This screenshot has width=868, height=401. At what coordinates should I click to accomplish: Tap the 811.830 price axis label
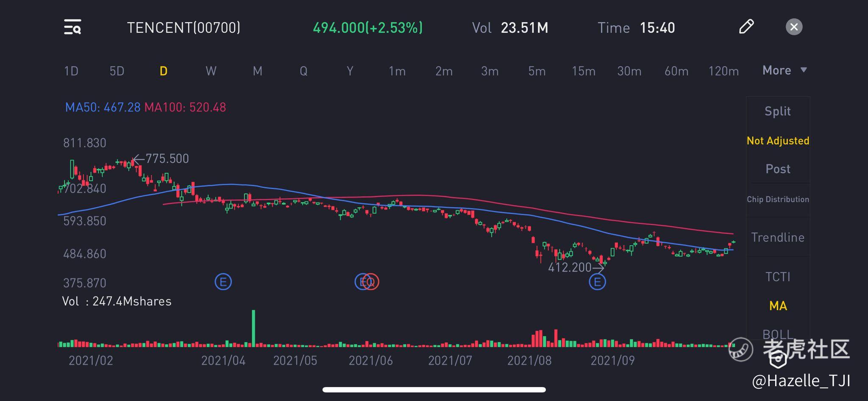pyautogui.click(x=85, y=143)
